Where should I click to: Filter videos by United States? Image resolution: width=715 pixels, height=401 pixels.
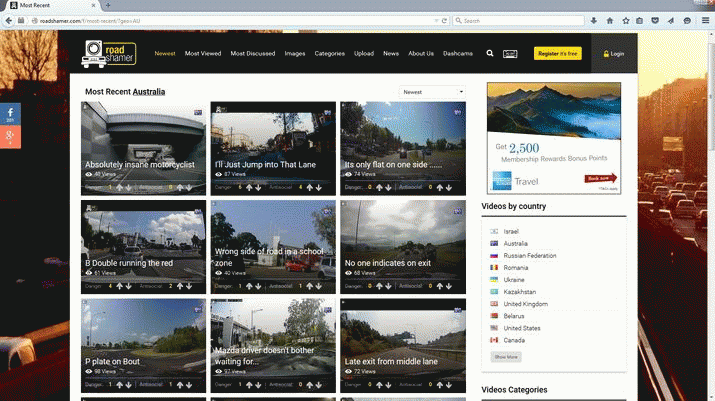click(x=522, y=328)
